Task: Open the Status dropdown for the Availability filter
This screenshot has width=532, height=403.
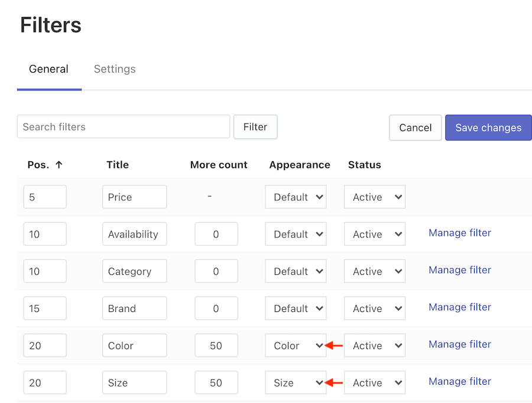Action: pos(374,234)
